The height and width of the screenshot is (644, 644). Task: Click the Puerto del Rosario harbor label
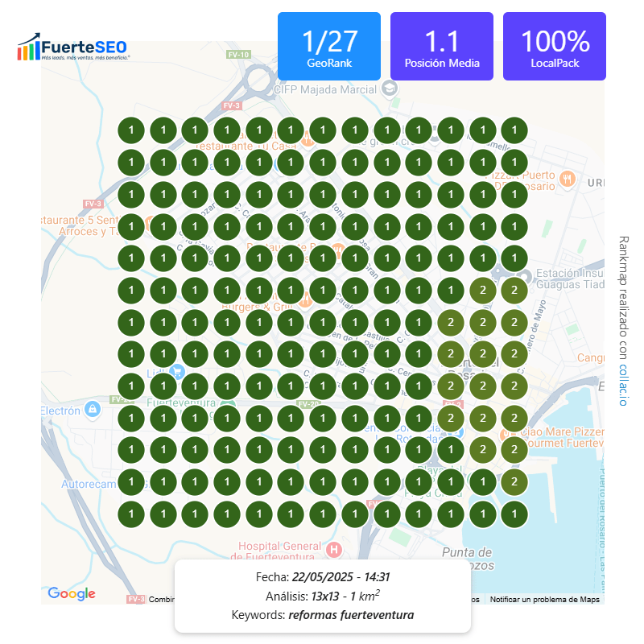click(x=601, y=528)
